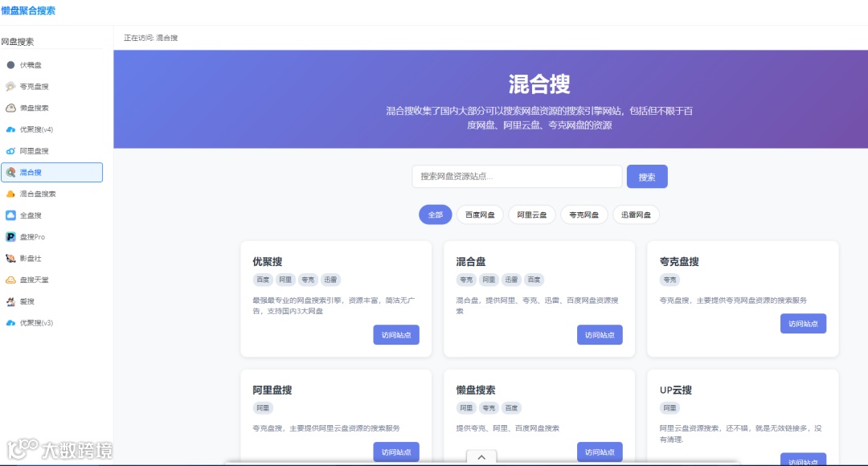
Task: Click the 影盘社 icon
Action: pyautogui.click(x=10, y=259)
